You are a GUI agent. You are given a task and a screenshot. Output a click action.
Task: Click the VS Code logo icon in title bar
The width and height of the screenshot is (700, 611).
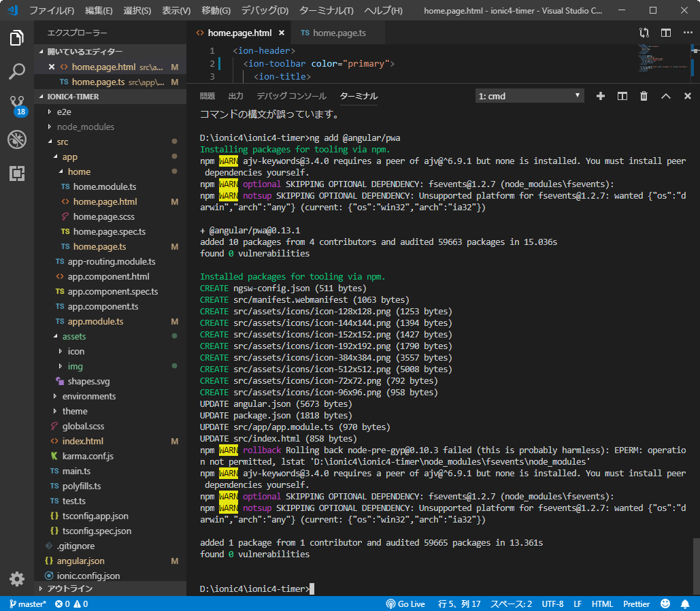[13, 10]
